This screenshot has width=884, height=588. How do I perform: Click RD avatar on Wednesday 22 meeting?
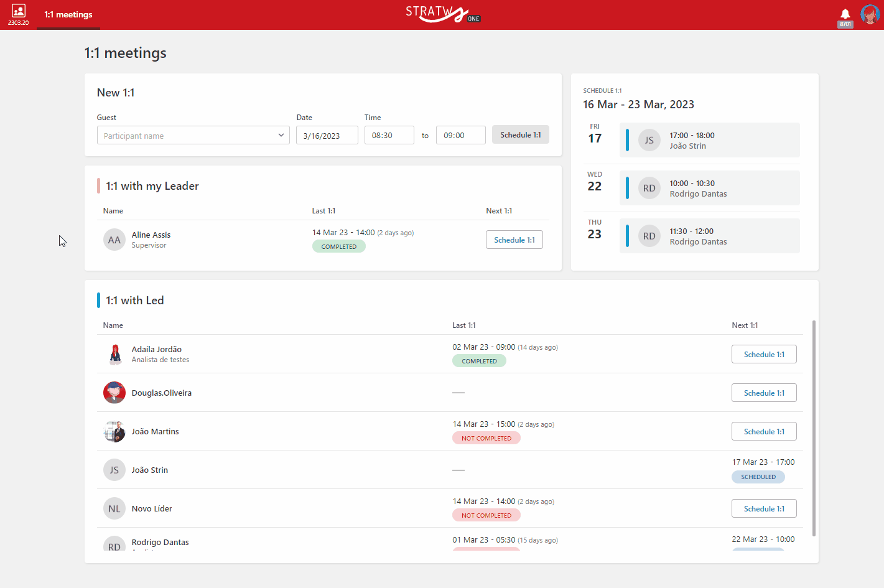(649, 188)
